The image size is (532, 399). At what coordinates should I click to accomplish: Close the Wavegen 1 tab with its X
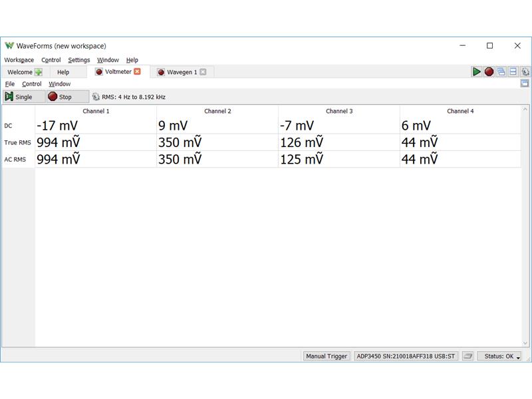pyautogui.click(x=203, y=72)
